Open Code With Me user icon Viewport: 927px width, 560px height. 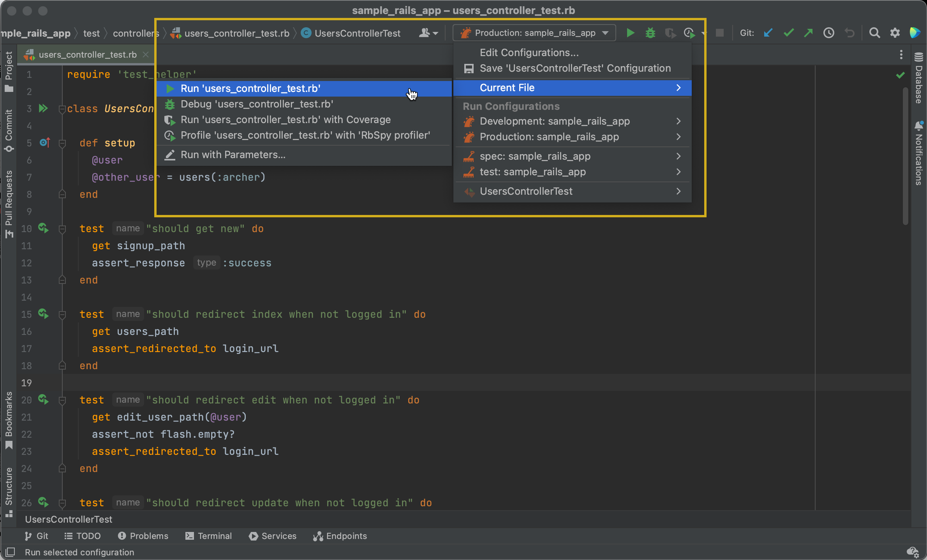tap(428, 33)
